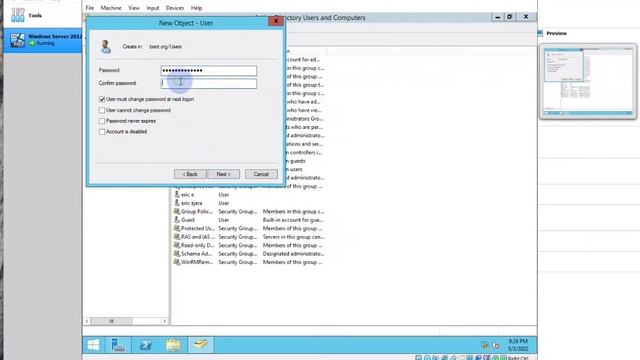640x360 pixels.
Task: Click the Password field
Action: point(209,70)
